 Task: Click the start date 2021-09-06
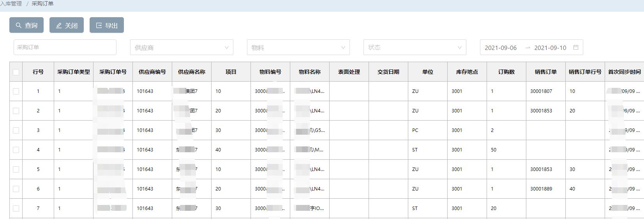(x=501, y=48)
